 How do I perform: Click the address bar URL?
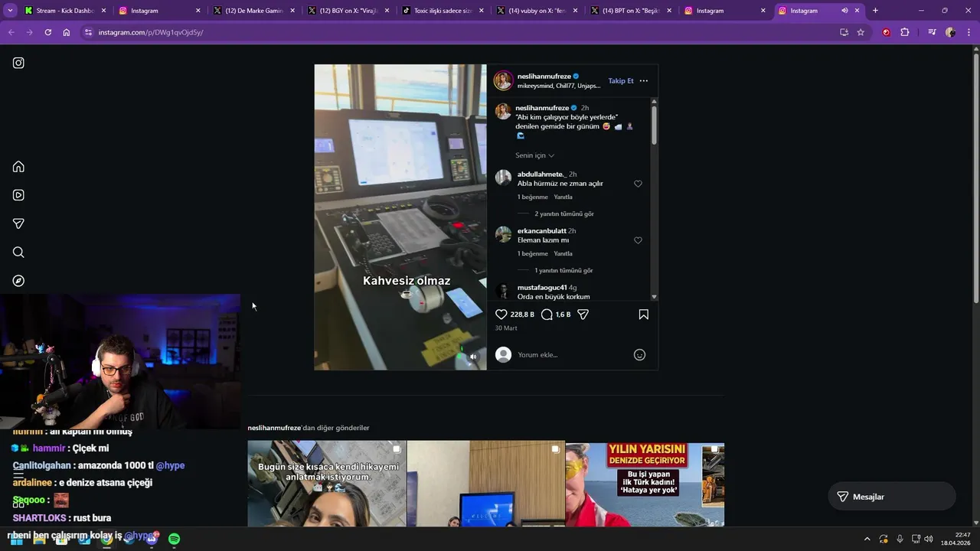coord(151,32)
